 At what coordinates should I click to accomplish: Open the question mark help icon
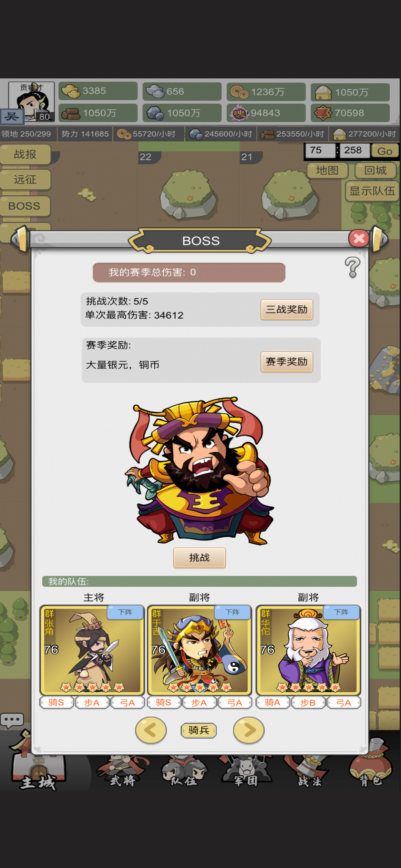pyautogui.click(x=353, y=268)
